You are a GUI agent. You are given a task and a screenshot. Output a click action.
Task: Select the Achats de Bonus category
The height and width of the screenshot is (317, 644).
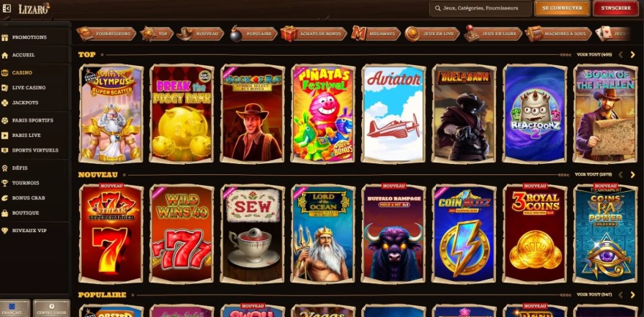tap(314, 34)
